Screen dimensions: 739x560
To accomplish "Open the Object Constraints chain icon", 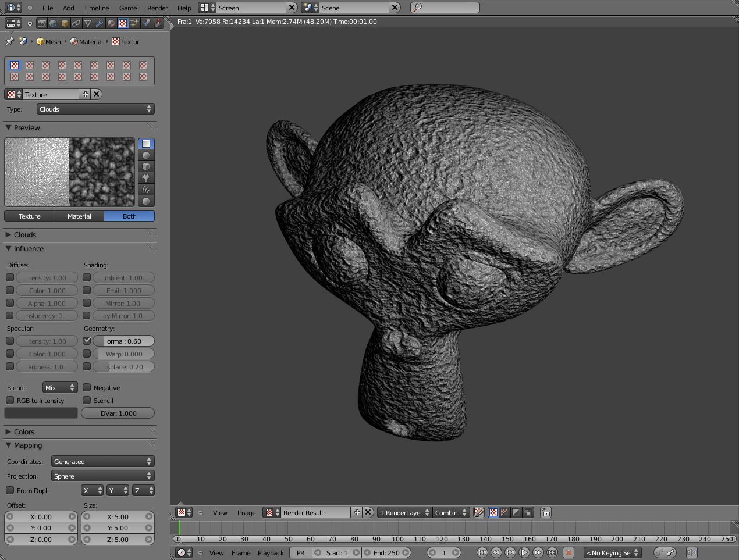I will point(76,23).
